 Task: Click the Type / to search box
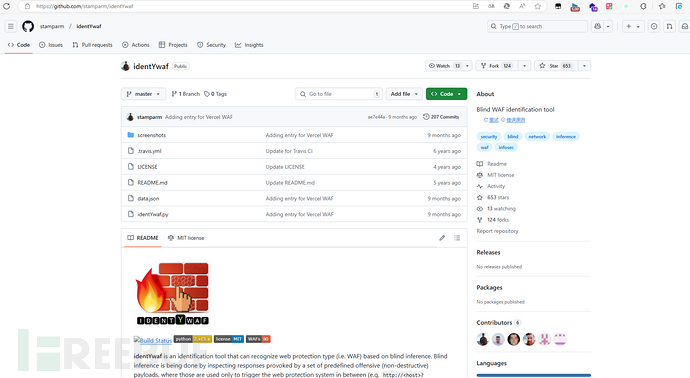pos(537,26)
